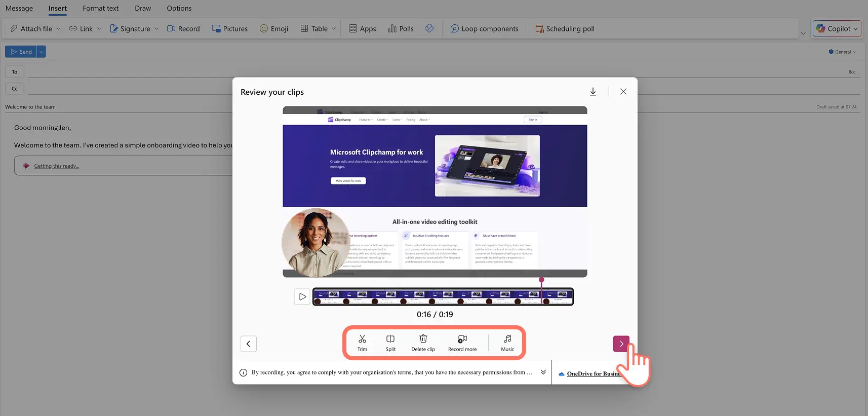Click the To recipients button
The height and width of the screenshot is (416, 868).
click(15, 72)
